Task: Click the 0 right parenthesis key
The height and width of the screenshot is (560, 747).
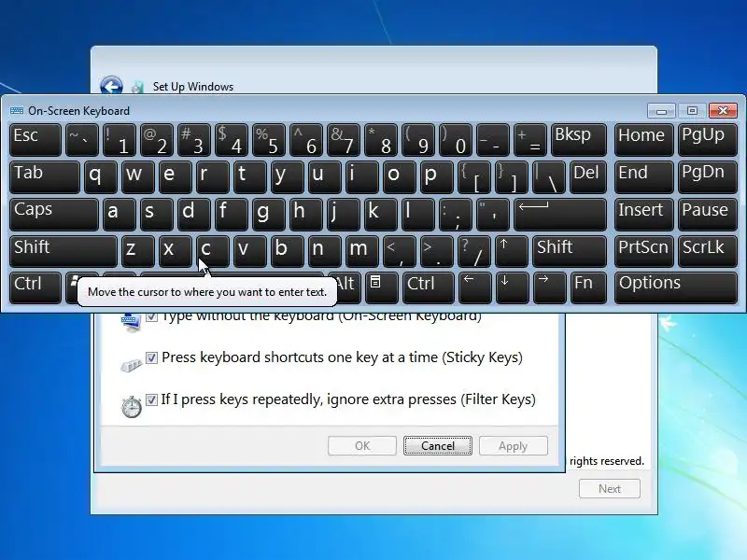Action: [456, 139]
